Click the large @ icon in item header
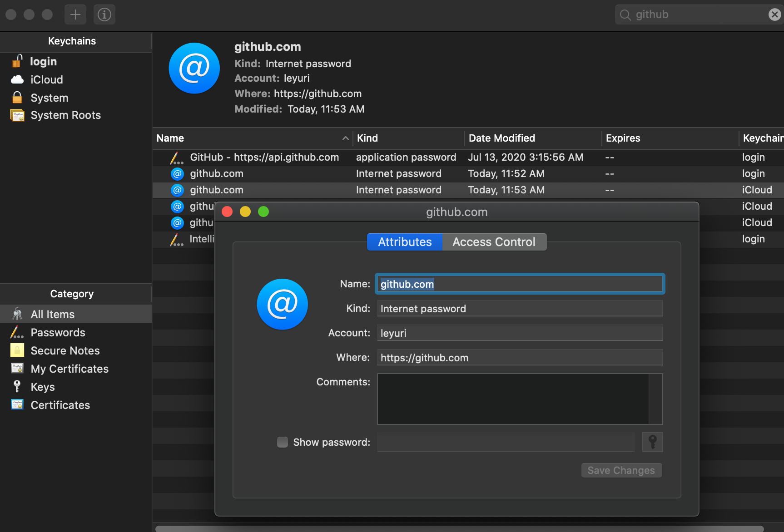The height and width of the screenshot is (532, 784). coord(194,68)
